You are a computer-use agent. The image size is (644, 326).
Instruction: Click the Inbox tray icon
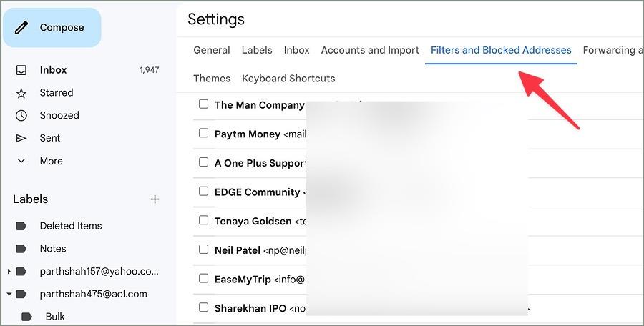(x=21, y=70)
